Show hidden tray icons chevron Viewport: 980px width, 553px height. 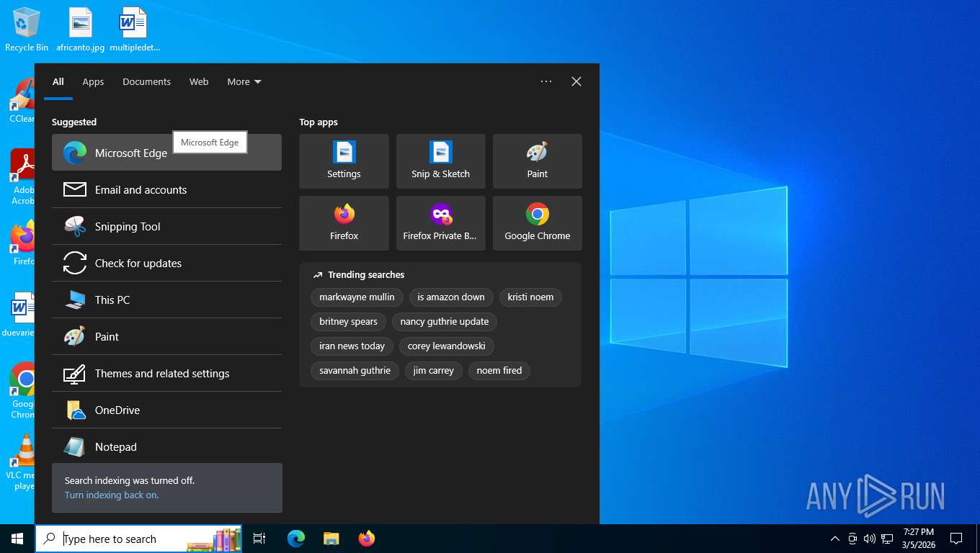pyautogui.click(x=834, y=539)
